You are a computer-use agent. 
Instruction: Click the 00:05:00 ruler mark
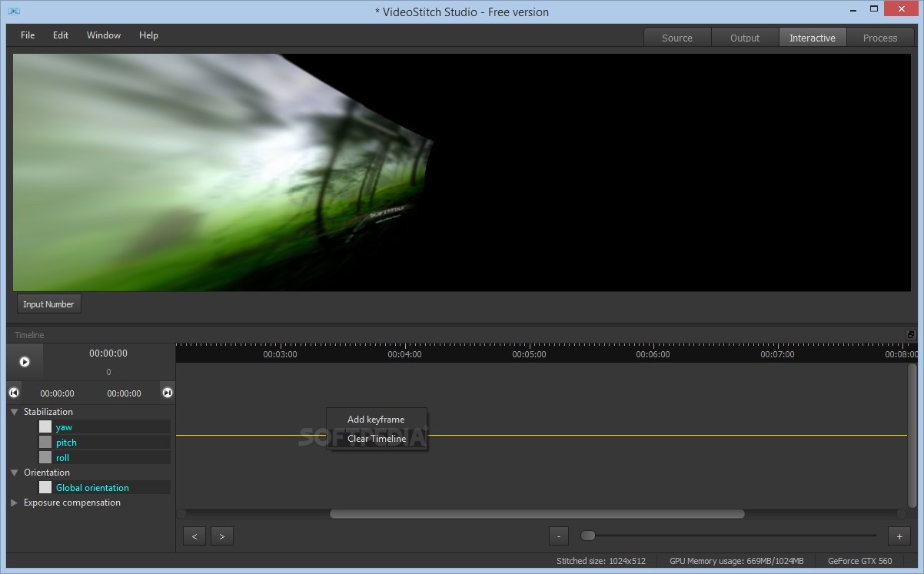point(529,354)
